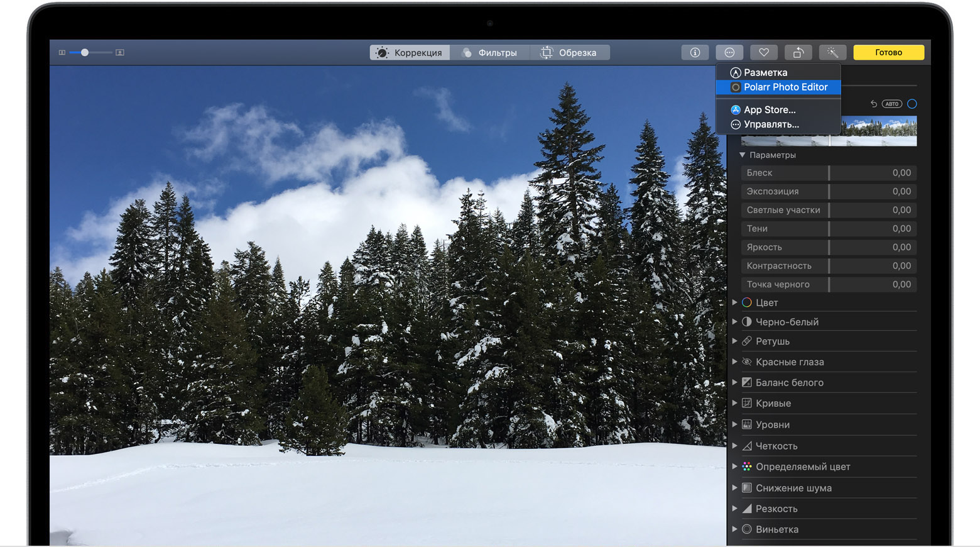The height and width of the screenshot is (547, 980).
Task: Choose Управлять... in the extensions menu
Action: click(778, 124)
